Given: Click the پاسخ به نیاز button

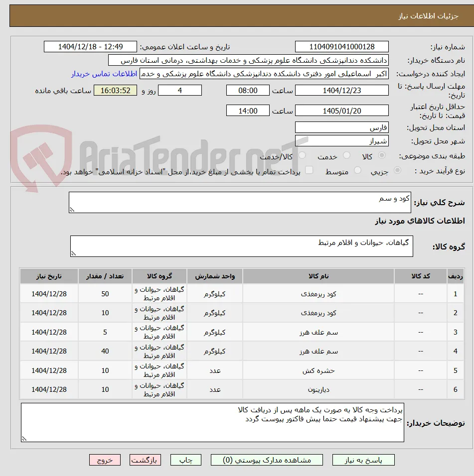Looking at the screenshot, I should (363, 460).
